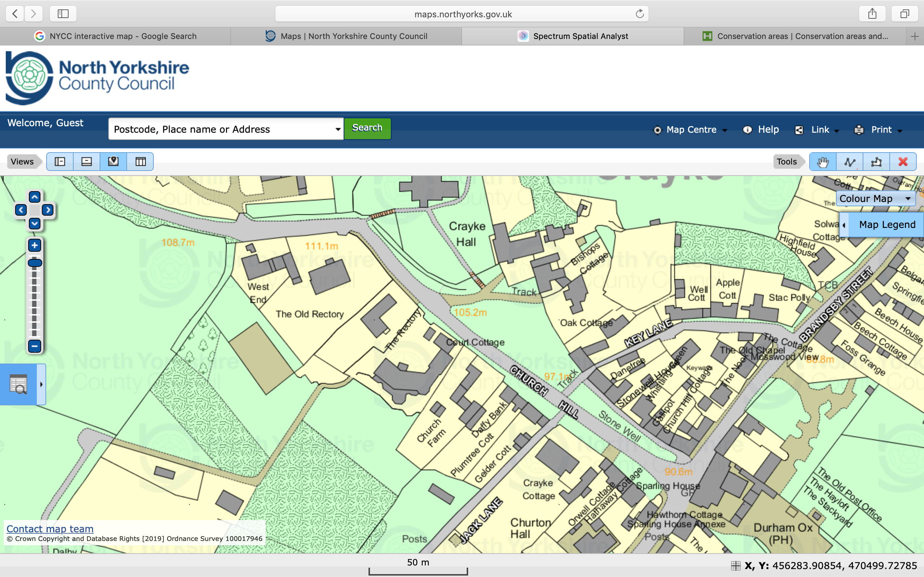Click the zoom out minus button

coord(35,346)
